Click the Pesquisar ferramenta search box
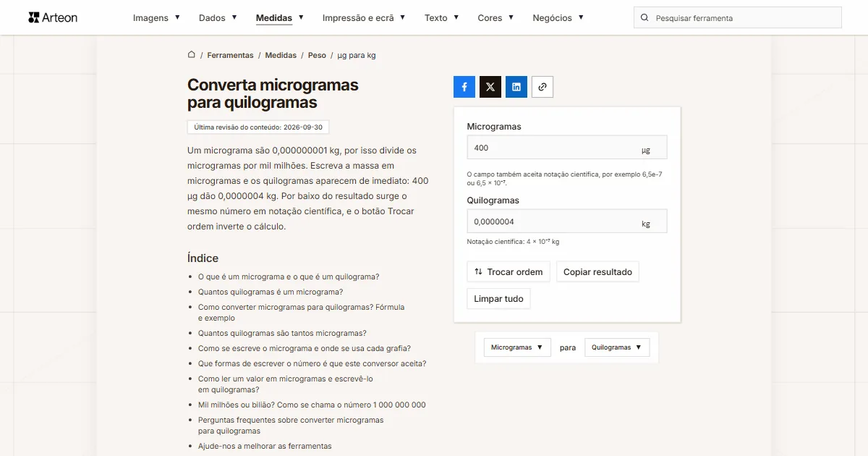The width and height of the screenshot is (868, 456). (738, 18)
